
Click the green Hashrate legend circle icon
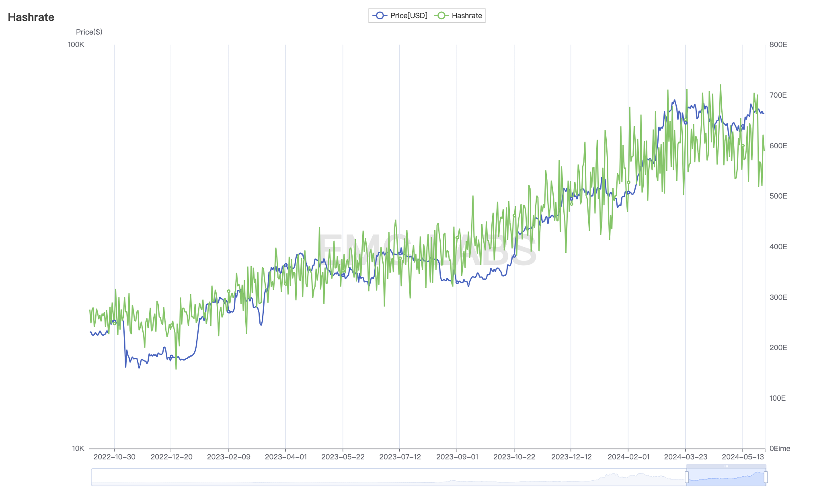coord(441,16)
